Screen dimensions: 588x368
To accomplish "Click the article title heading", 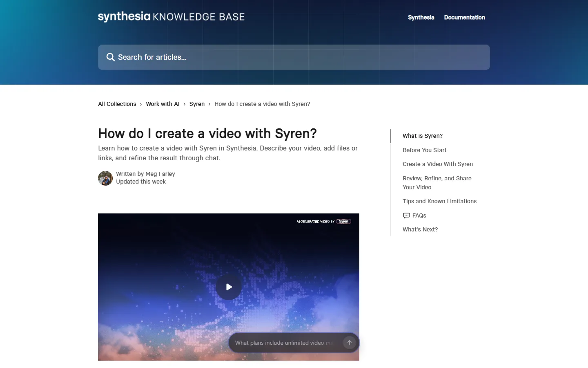I will click(207, 133).
